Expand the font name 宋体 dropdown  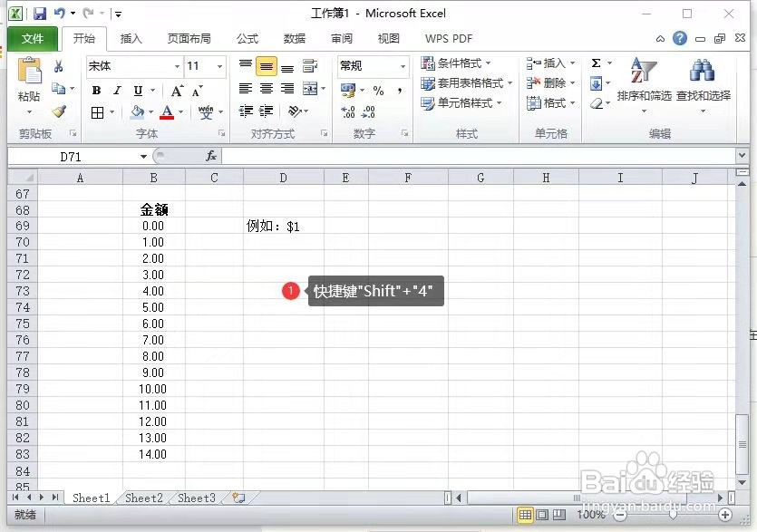click(x=178, y=66)
